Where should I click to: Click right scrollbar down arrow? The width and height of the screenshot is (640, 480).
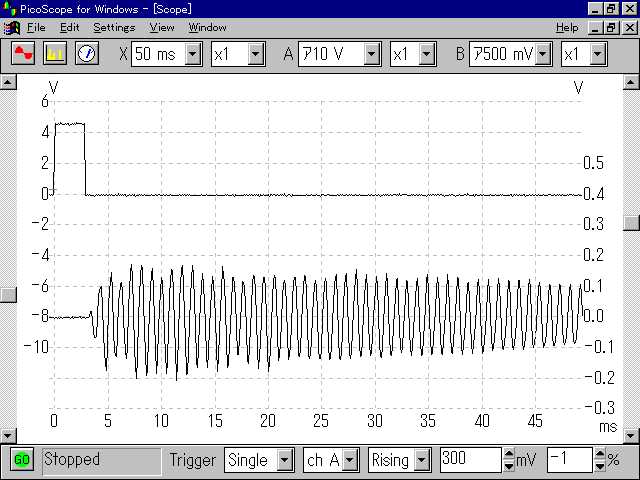[631, 436]
